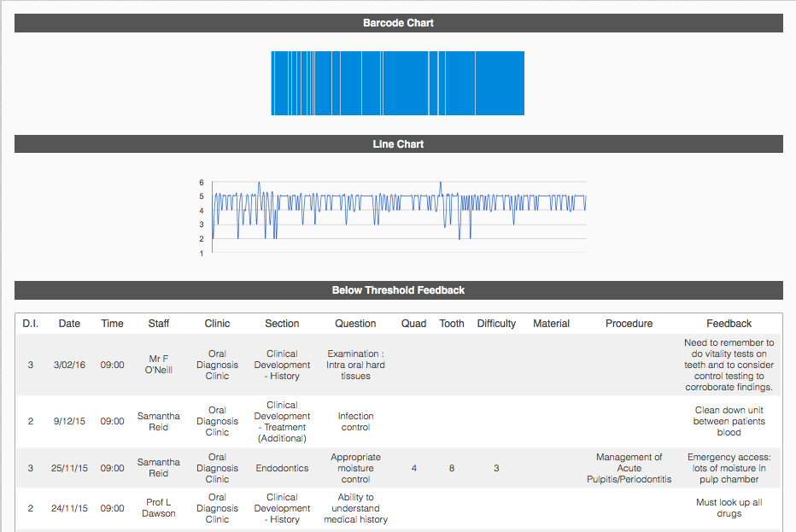Select the date 25/11/15 cell
The height and width of the screenshot is (532, 796).
point(69,468)
